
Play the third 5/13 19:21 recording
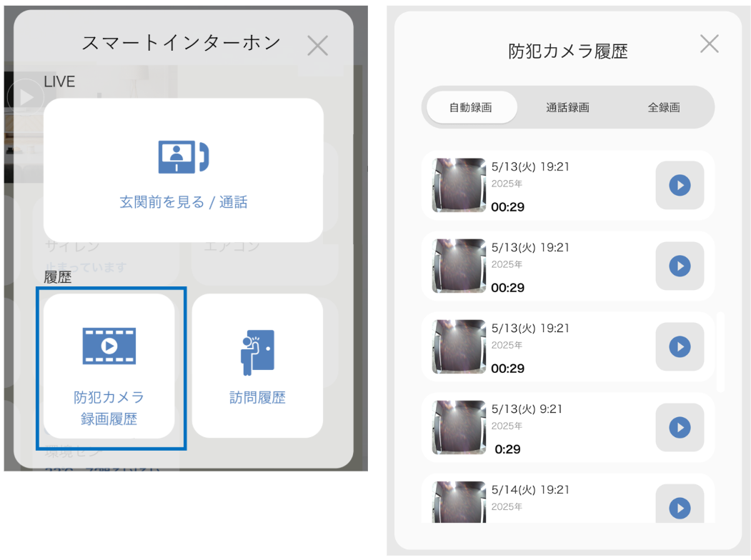680,347
